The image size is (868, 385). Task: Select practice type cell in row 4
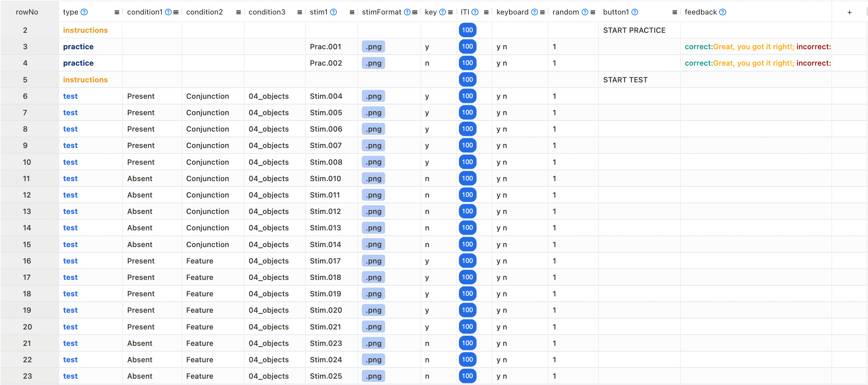click(x=91, y=63)
